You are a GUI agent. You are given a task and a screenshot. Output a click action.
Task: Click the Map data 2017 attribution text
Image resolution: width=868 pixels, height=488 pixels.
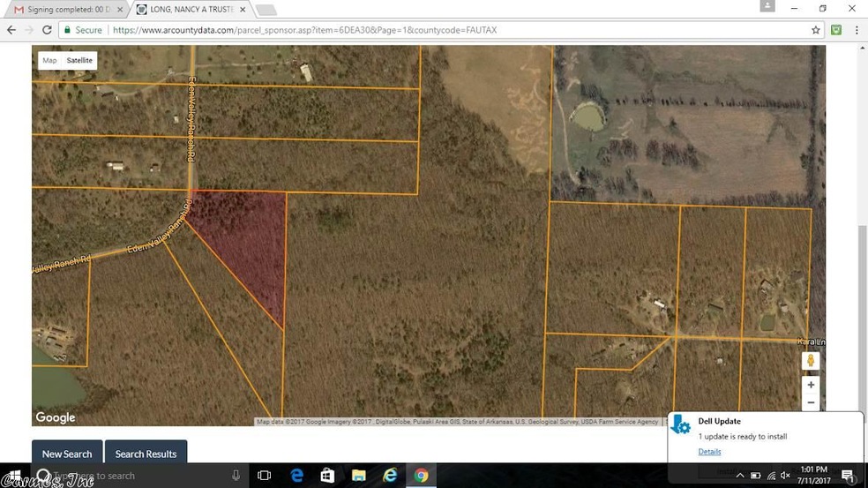pyautogui.click(x=457, y=422)
